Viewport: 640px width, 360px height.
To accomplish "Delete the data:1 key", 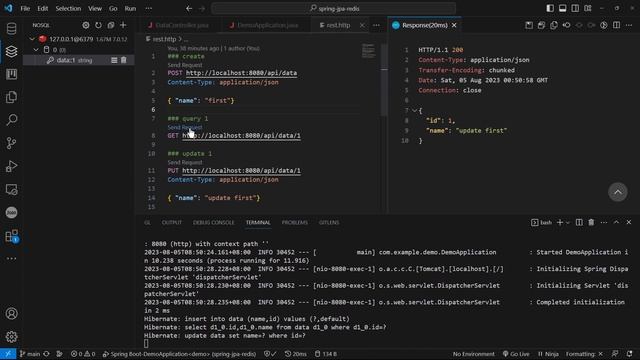I will [124, 60].
